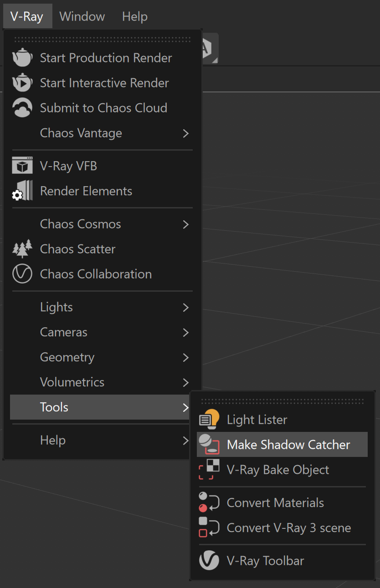Click the Chaos Collaboration logo icon
This screenshot has width=380, height=588.
point(22,274)
